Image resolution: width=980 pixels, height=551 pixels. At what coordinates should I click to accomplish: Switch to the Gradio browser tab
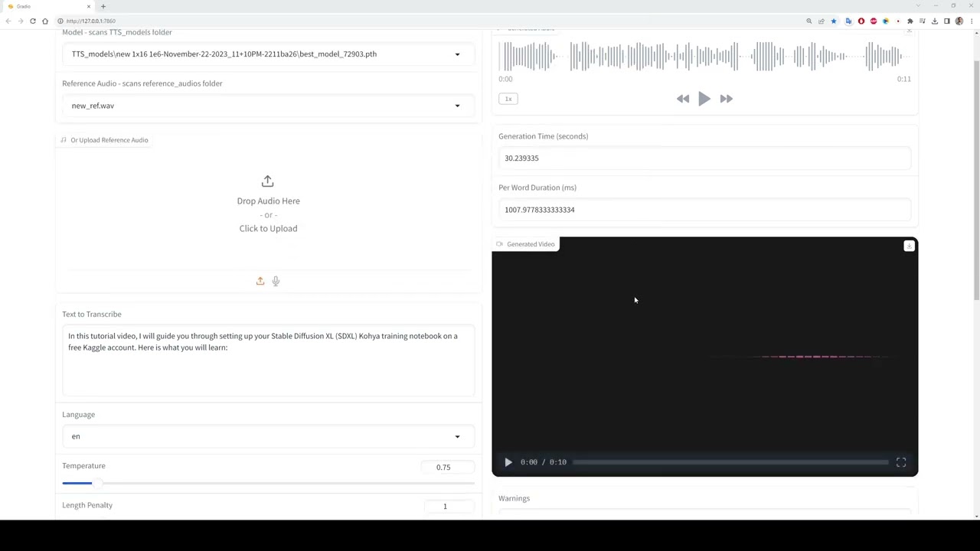[47, 6]
